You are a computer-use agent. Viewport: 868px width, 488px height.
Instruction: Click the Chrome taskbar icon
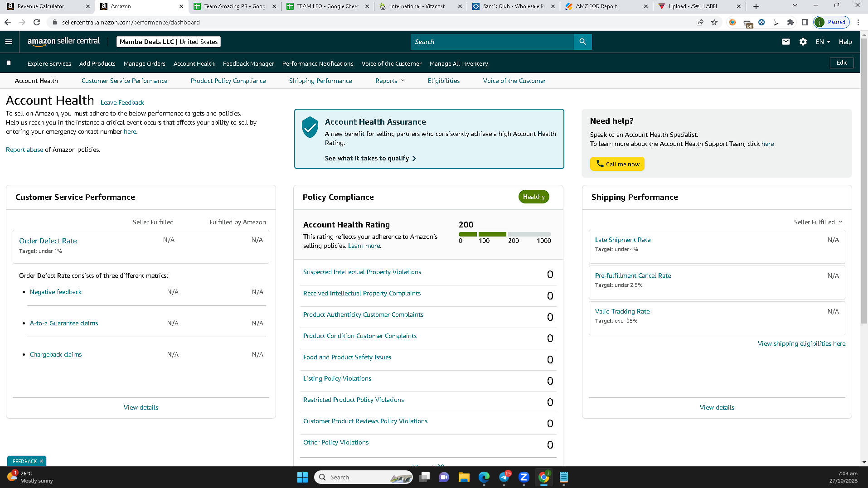544,477
